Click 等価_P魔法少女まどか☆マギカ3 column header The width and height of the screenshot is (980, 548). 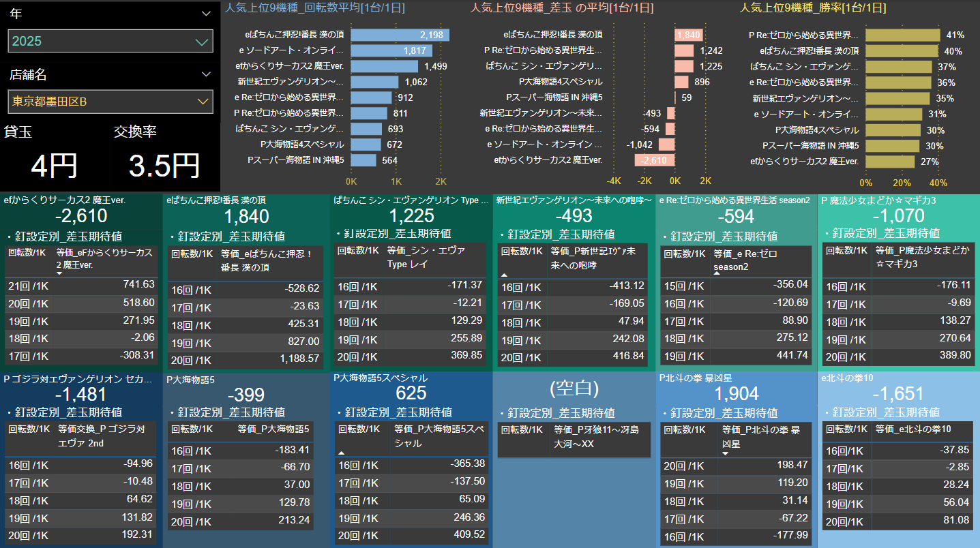(x=912, y=258)
